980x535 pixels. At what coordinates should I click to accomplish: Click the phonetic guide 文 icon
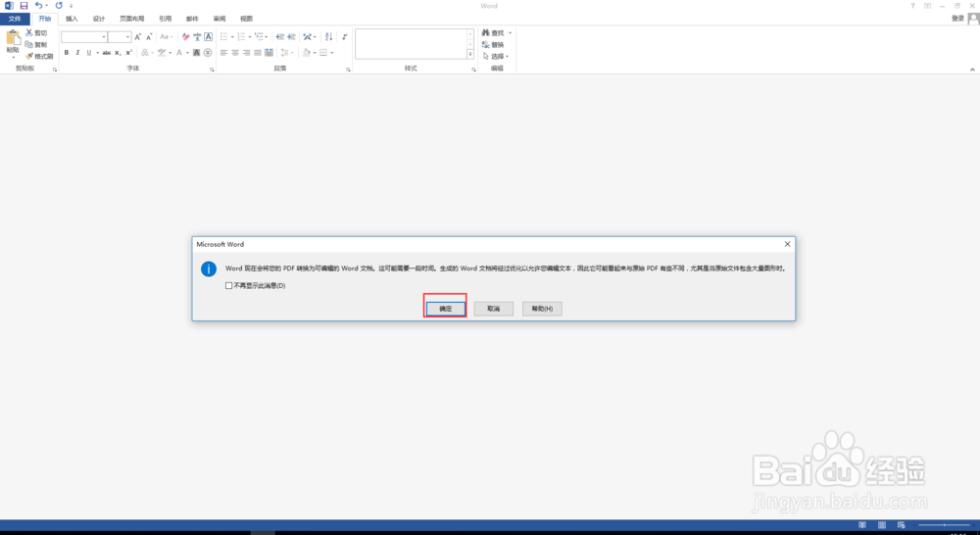point(197,37)
